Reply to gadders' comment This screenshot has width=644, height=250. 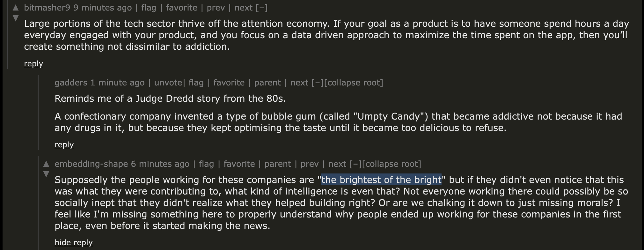click(64, 144)
